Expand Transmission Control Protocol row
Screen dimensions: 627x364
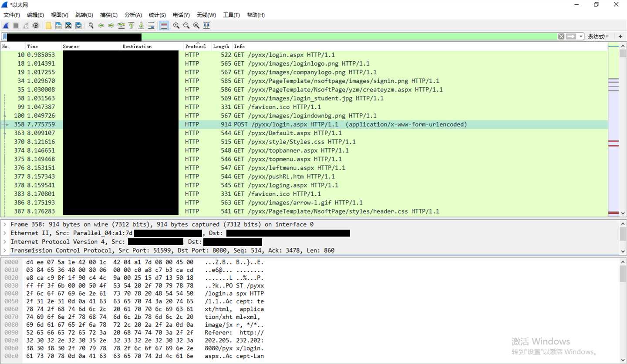(x=4, y=250)
